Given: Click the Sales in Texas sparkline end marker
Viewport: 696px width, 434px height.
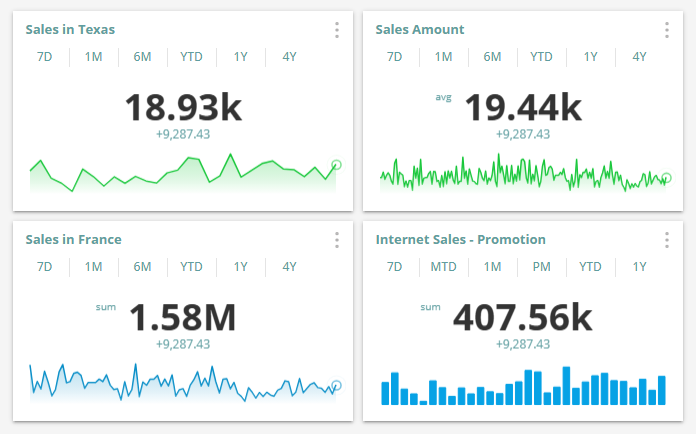Looking at the screenshot, I should coord(336,165).
